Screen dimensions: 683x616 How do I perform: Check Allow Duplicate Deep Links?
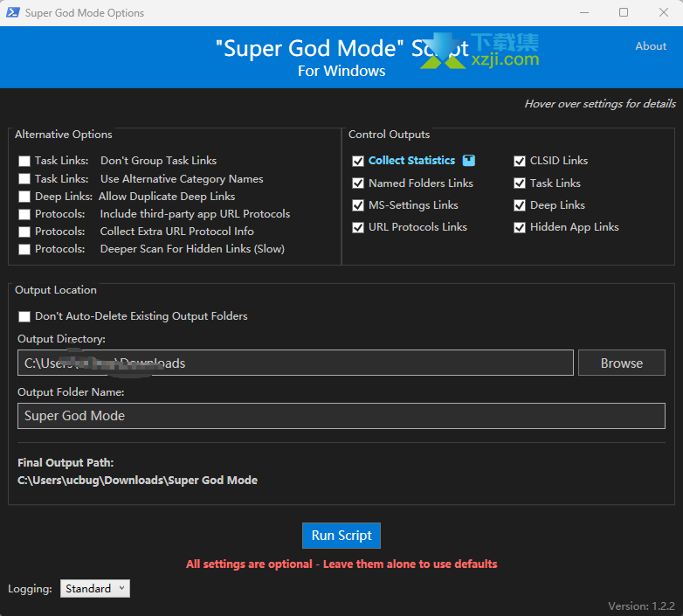pos(24,197)
